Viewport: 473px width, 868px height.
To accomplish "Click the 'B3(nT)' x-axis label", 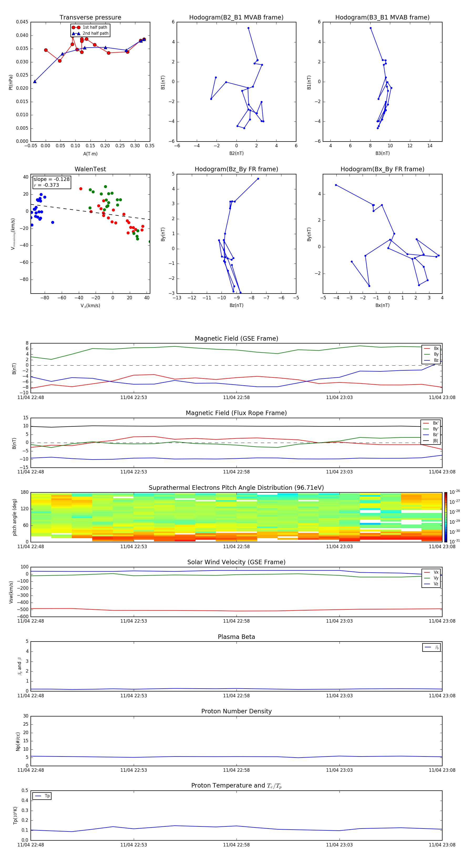I will 382,153.
